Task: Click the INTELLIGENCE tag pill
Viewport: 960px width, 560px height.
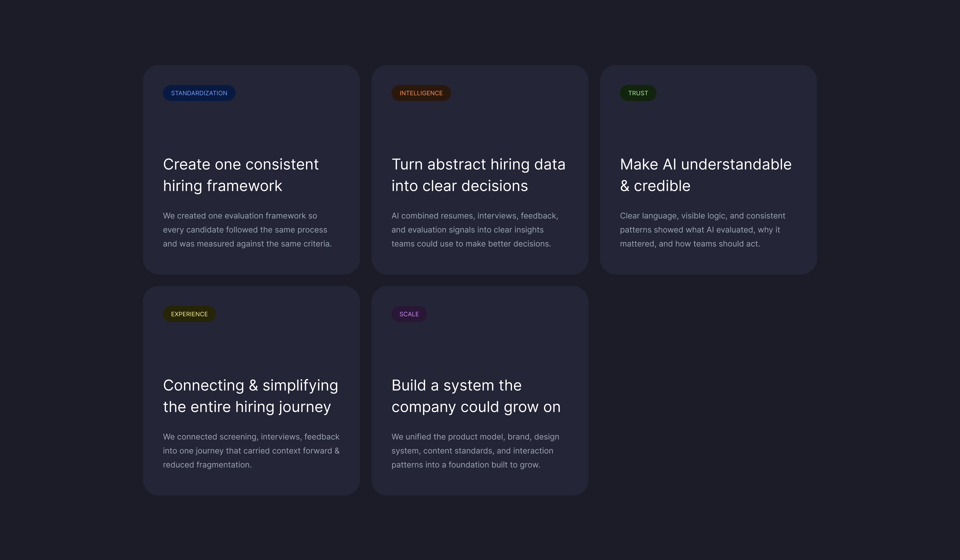Action: pyautogui.click(x=421, y=93)
